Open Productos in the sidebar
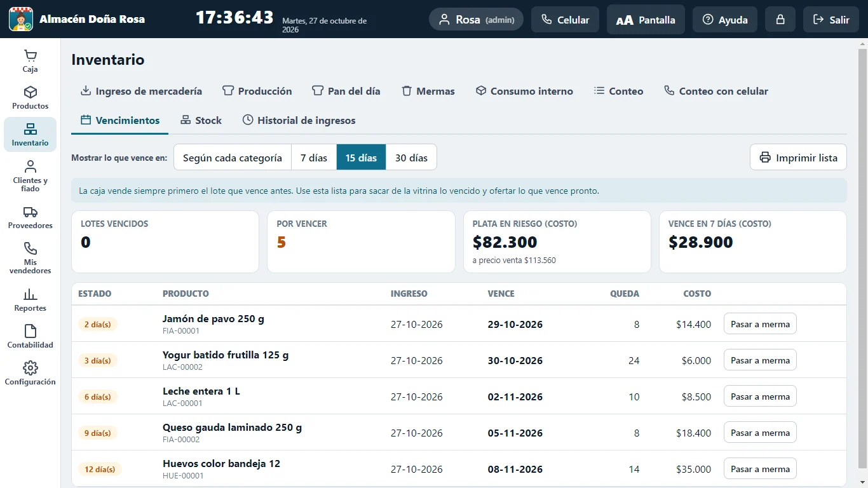Image resolution: width=868 pixels, height=488 pixels. coord(30,98)
